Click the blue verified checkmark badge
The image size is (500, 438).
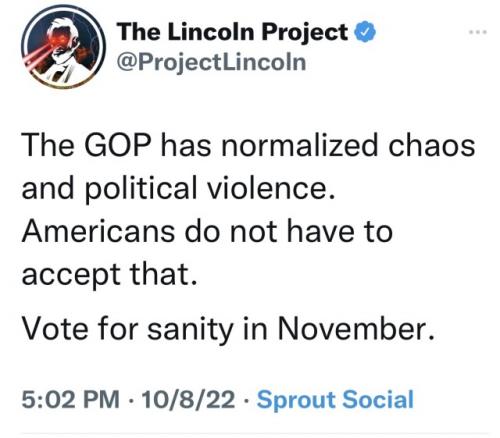point(366,31)
